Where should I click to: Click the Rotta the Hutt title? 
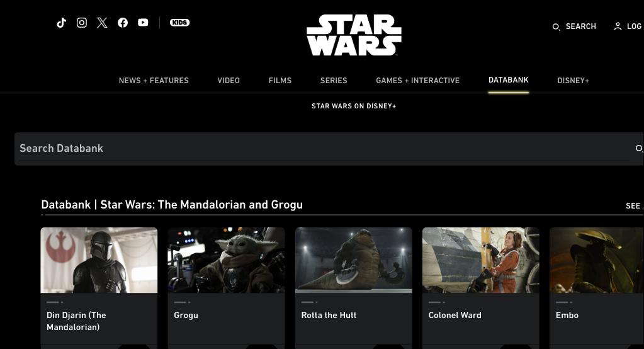[x=329, y=315]
